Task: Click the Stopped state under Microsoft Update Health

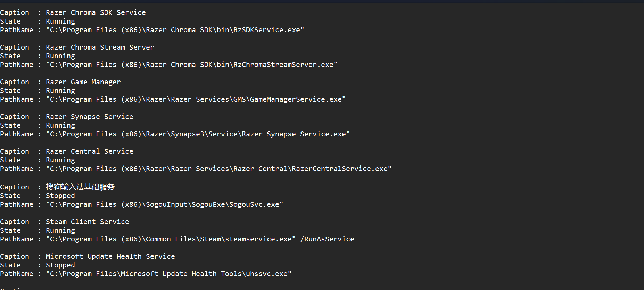Action: (60, 265)
